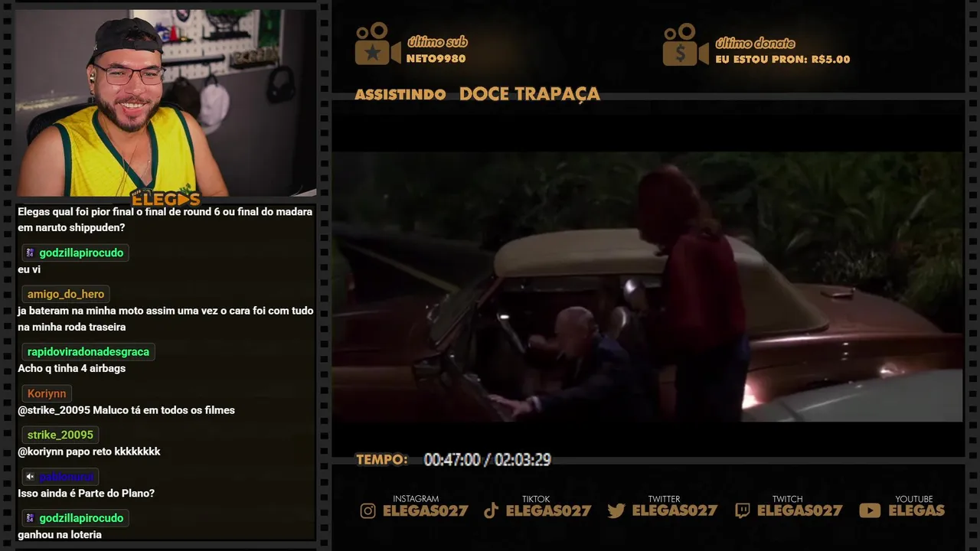Click the YouTube play logo icon
The height and width of the screenshot is (551, 980).
870,510
